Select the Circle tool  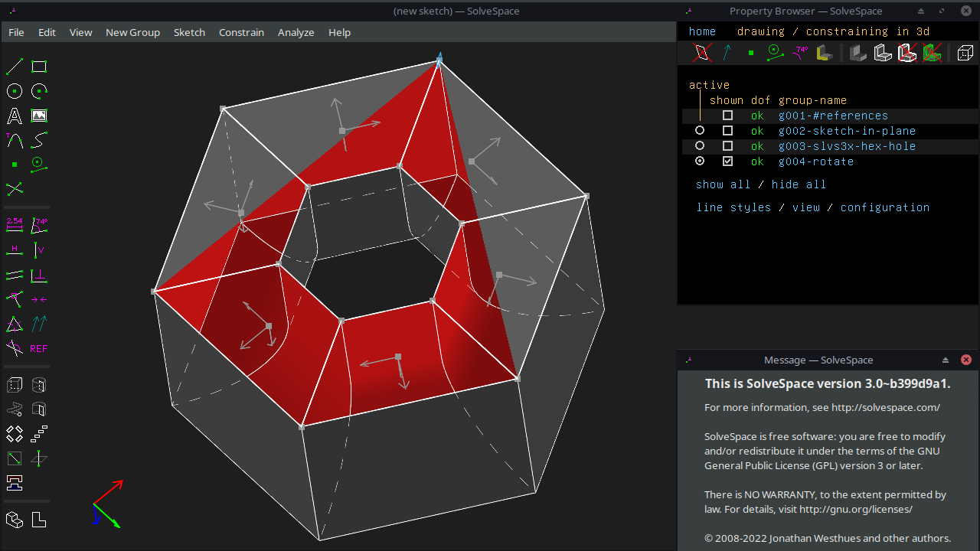[14, 90]
